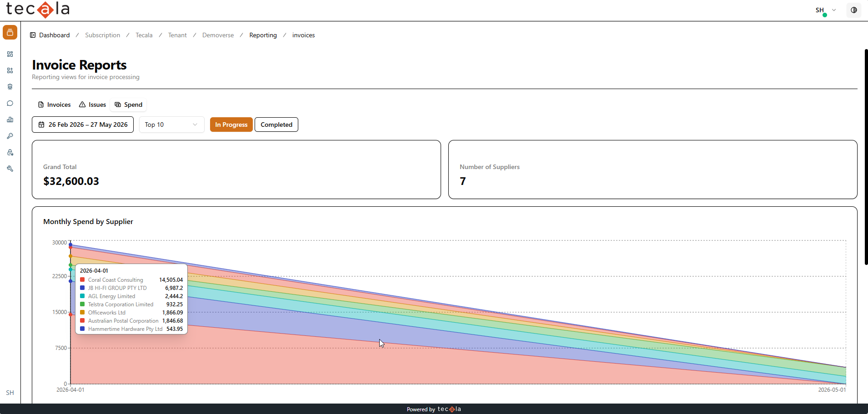
Task: Click Telstra Corporation Limited green swatch
Action: pyautogui.click(x=82, y=304)
